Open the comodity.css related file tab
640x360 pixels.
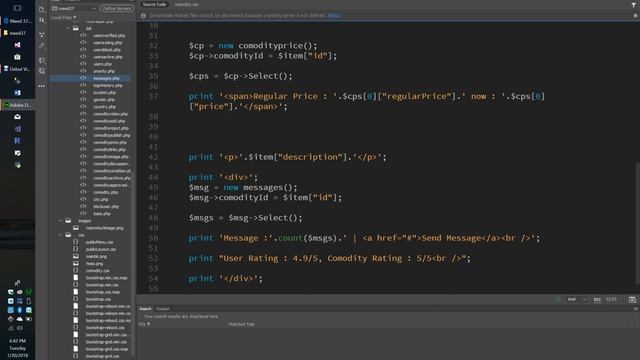(187, 4)
